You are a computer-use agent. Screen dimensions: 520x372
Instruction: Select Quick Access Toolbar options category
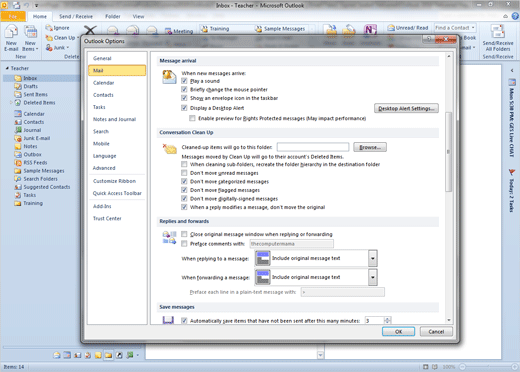(117, 193)
